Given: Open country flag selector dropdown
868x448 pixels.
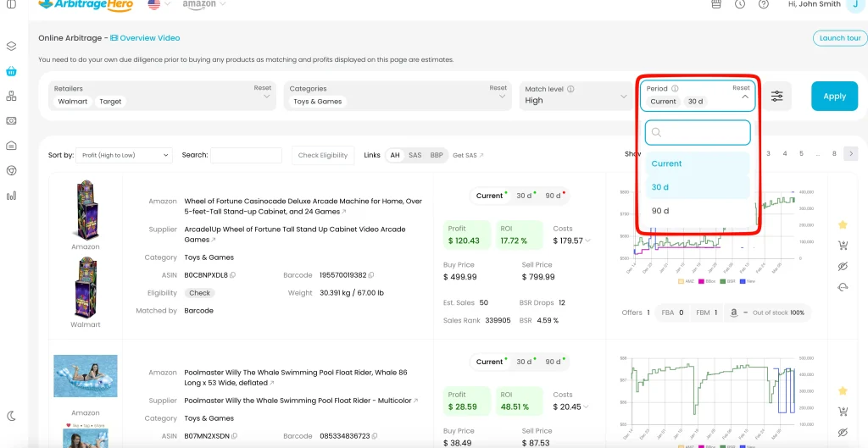Looking at the screenshot, I should [159, 4].
